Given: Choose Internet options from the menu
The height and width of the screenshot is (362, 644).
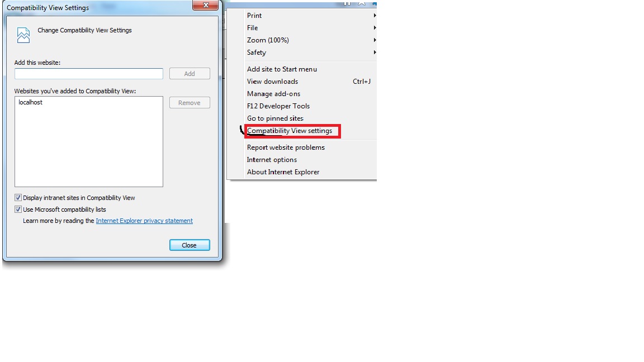Looking at the screenshot, I should tap(272, 160).
